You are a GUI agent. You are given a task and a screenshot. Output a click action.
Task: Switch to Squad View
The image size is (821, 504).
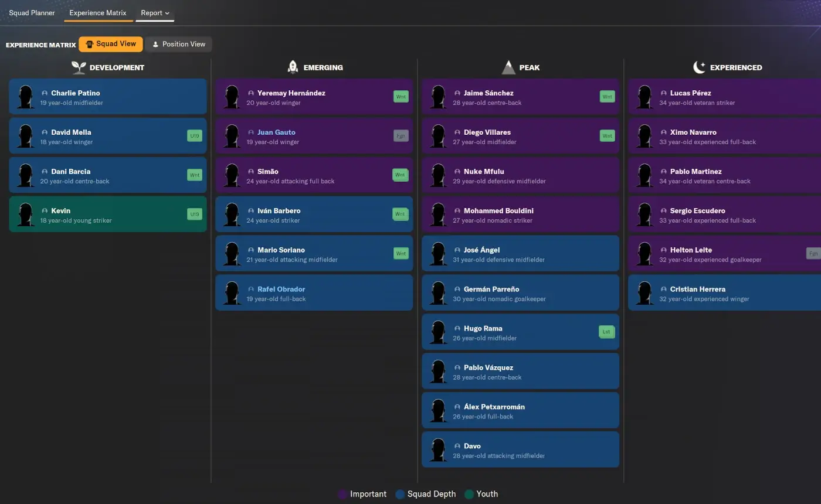coord(111,44)
